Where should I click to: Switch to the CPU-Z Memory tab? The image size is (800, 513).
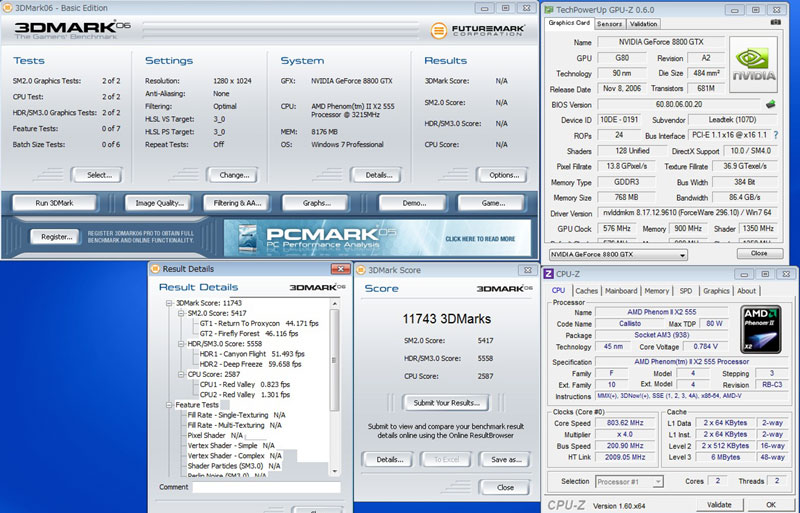click(x=656, y=291)
